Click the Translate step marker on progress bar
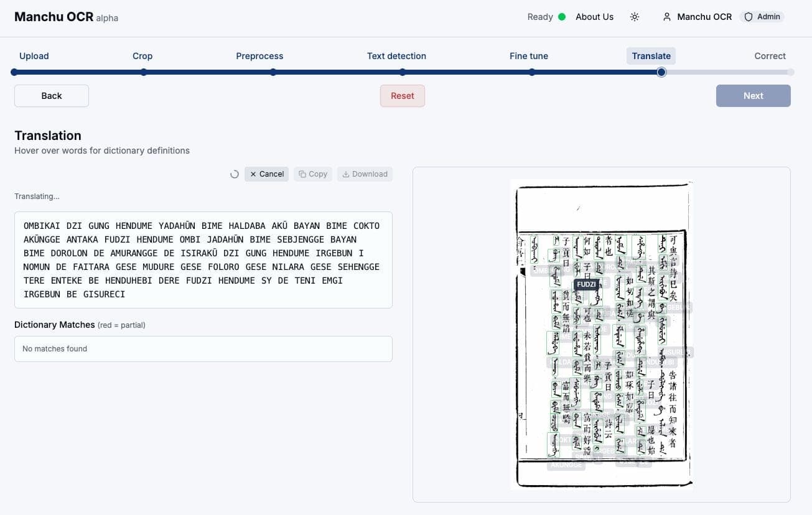812x515 pixels. (661, 72)
